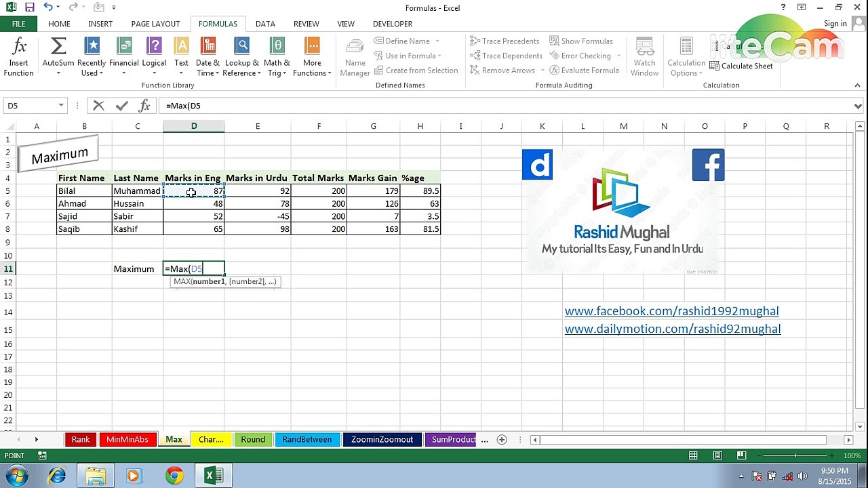Select column D header

click(193, 126)
